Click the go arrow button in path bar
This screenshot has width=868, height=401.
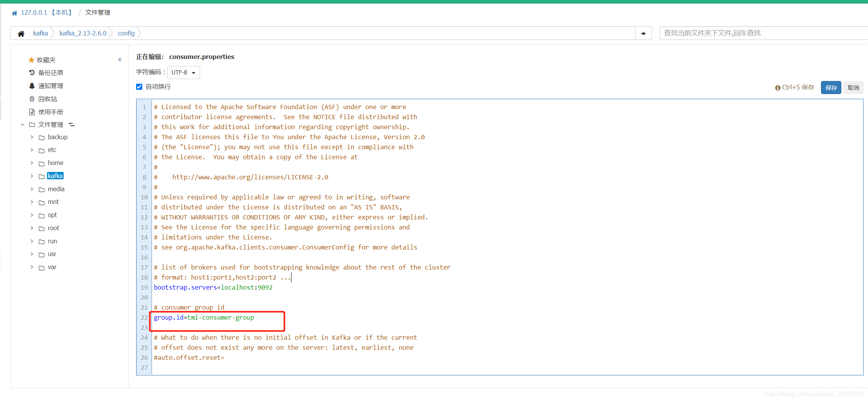[x=643, y=33]
